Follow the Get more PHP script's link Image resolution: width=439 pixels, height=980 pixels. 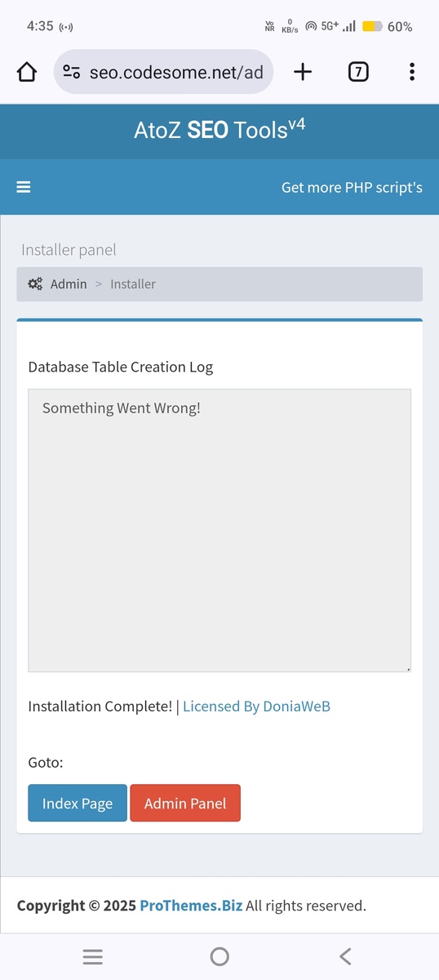tap(352, 187)
